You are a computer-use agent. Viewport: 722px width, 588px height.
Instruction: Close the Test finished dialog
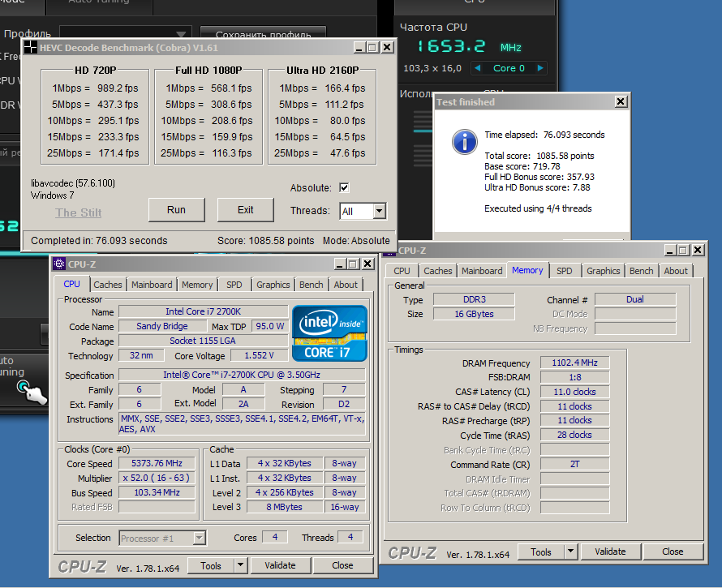[x=621, y=101]
